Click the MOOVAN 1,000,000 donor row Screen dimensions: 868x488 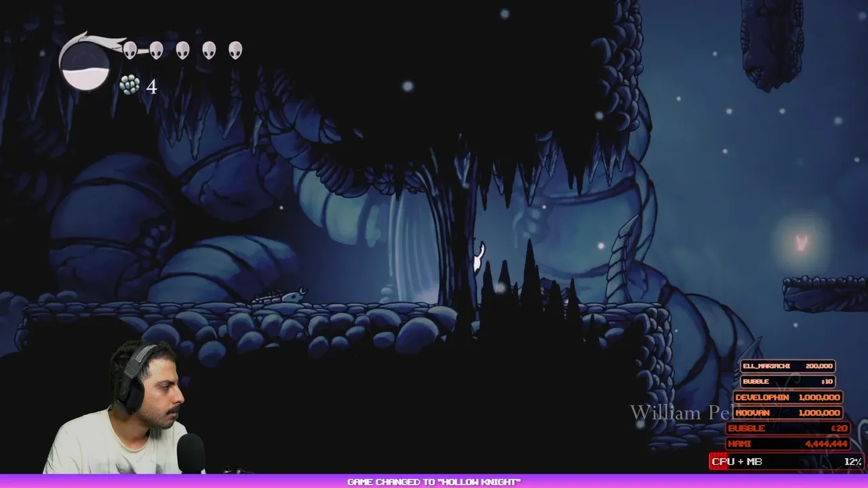click(x=788, y=413)
